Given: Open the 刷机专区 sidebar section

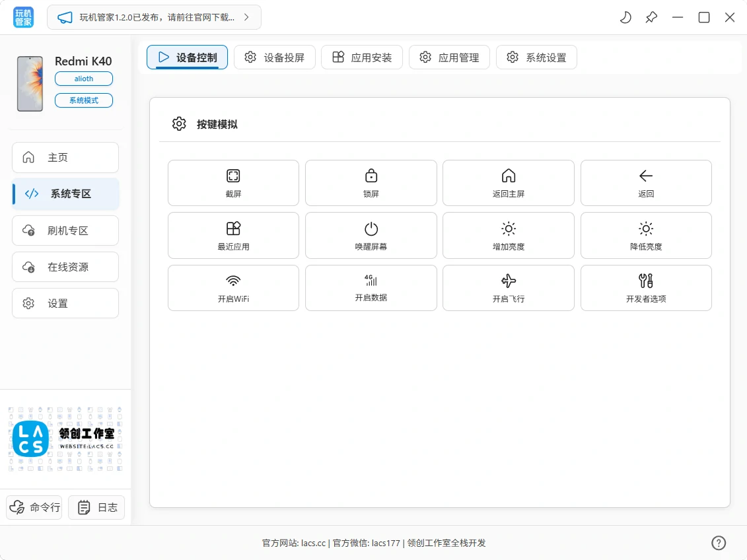Looking at the screenshot, I should click(x=65, y=230).
